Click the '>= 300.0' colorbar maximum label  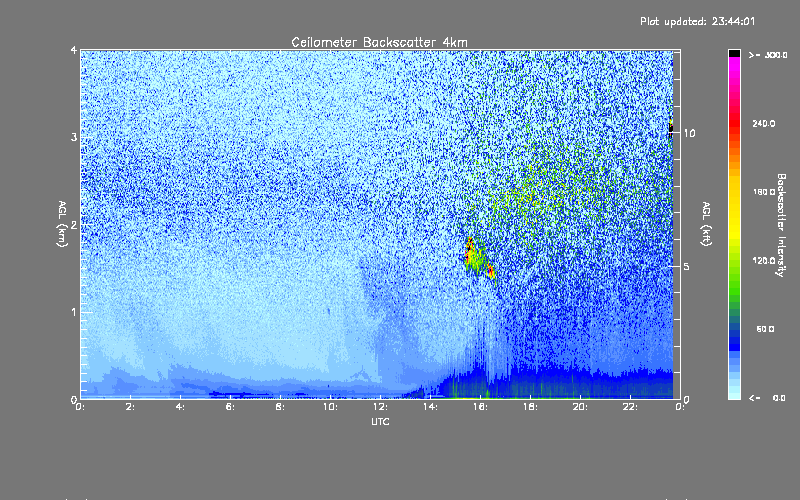coord(768,55)
